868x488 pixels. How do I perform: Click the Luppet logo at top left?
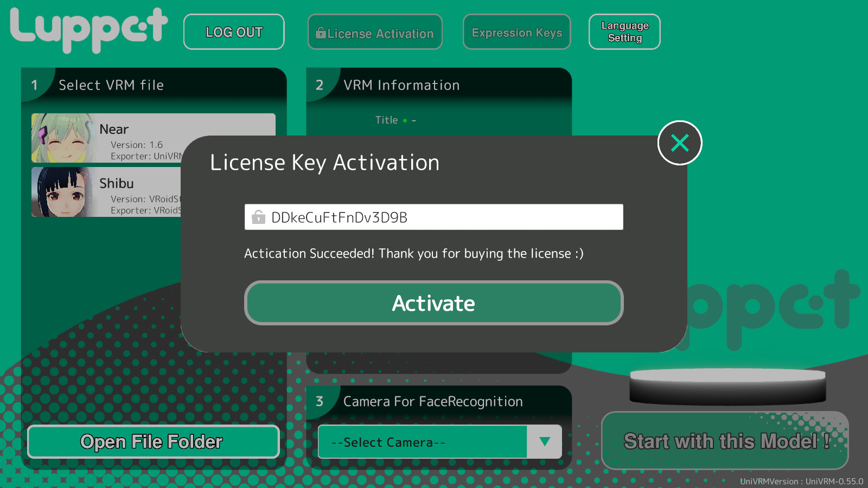[x=88, y=30]
